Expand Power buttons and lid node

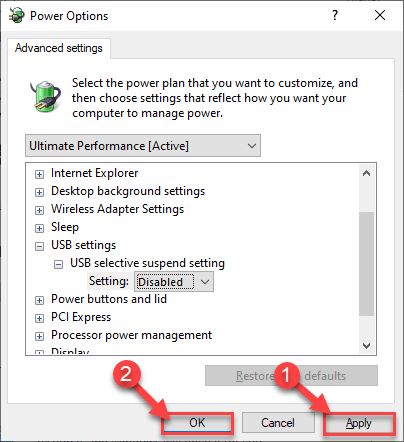coord(39,300)
